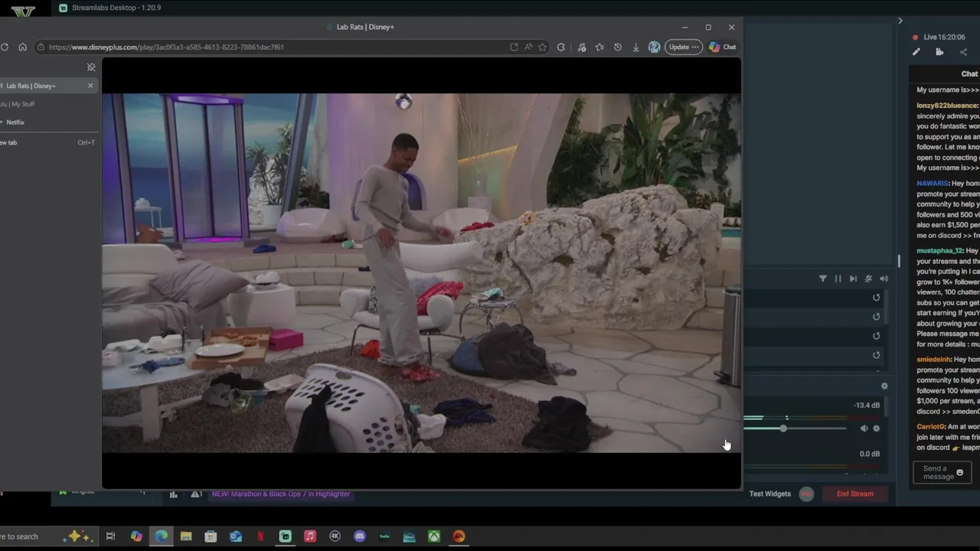This screenshot has width=980, height=551.
Task: Open Streamlabs performance stats bars icon
Action: click(x=174, y=494)
